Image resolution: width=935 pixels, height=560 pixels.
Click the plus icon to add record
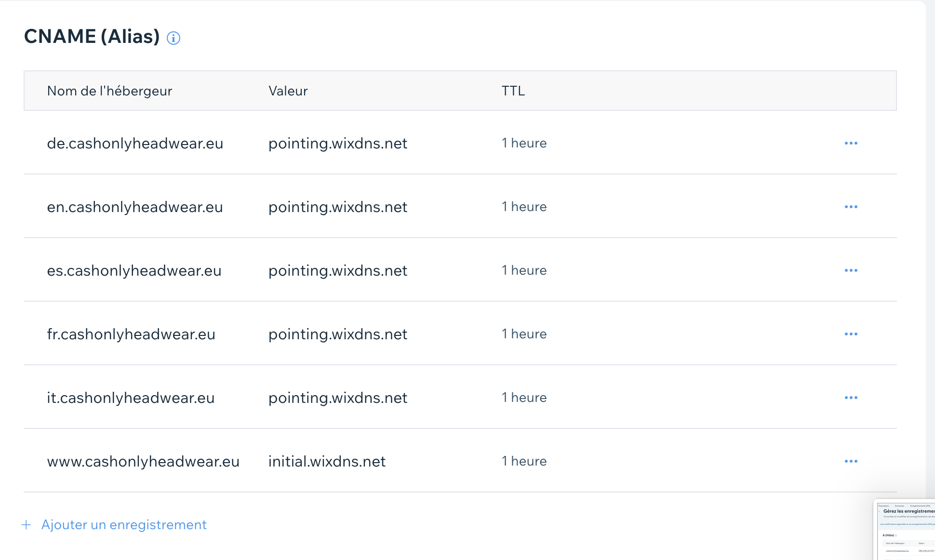tap(27, 525)
